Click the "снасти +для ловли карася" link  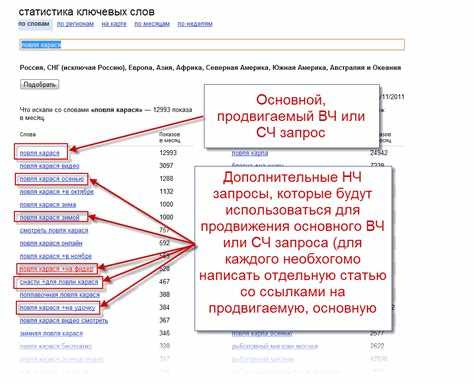click(x=59, y=282)
